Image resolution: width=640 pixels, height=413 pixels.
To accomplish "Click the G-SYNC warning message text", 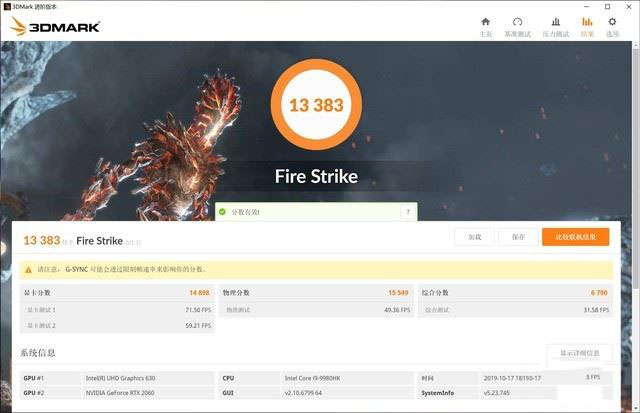I will point(122,269).
